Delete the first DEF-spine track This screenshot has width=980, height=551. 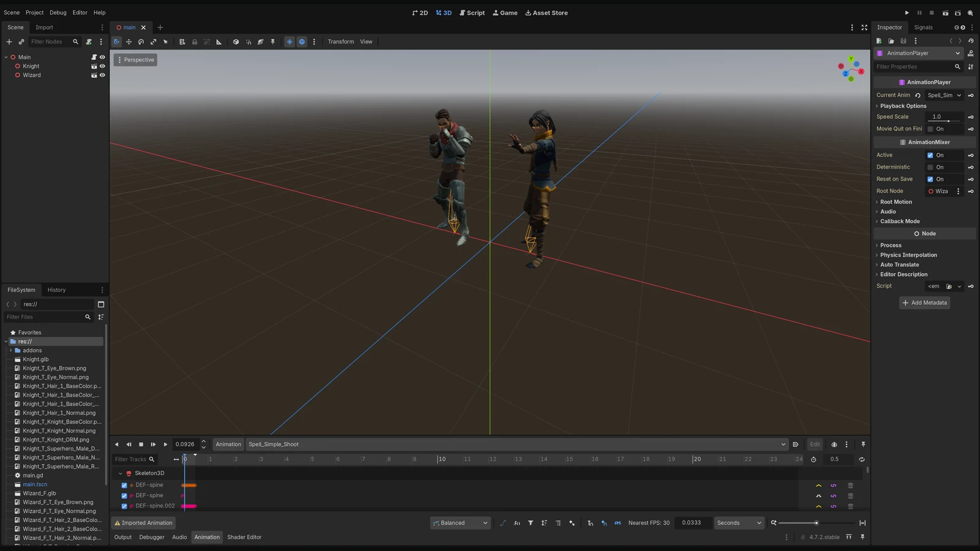click(850, 485)
